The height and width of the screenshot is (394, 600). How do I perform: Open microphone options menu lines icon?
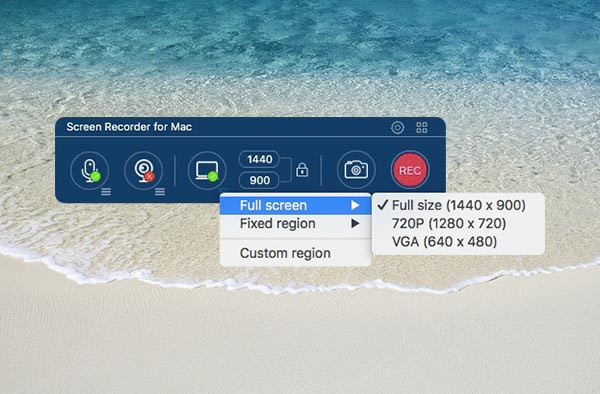(x=106, y=192)
